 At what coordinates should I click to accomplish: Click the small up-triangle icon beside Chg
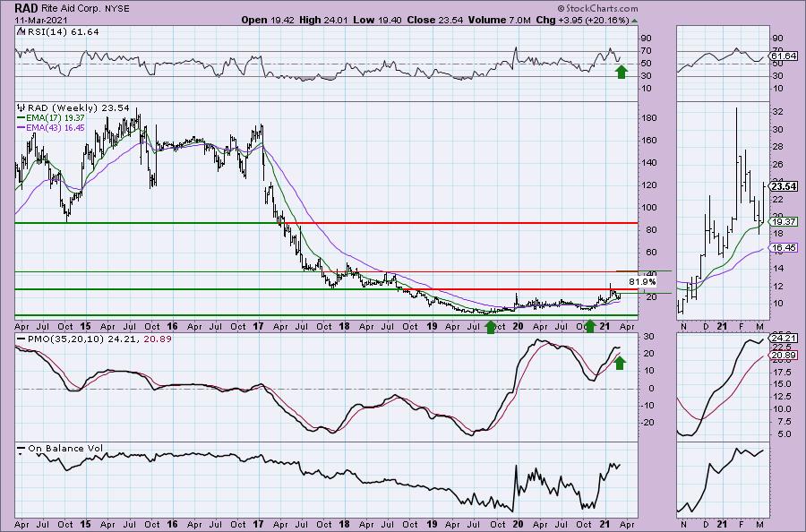(635, 21)
